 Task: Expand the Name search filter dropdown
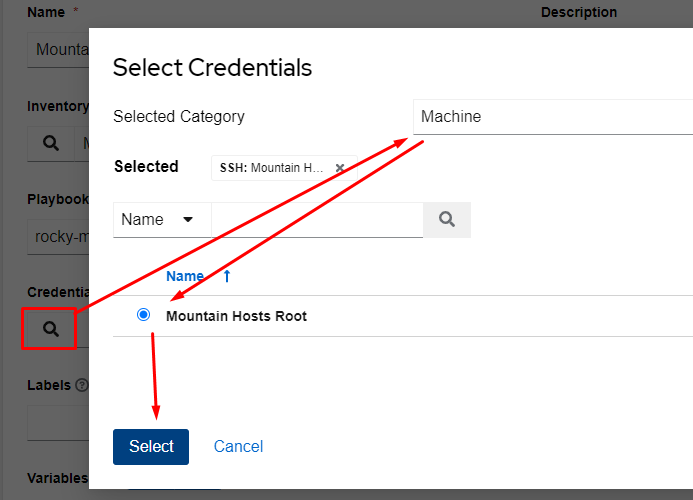pyautogui.click(x=162, y=219)
